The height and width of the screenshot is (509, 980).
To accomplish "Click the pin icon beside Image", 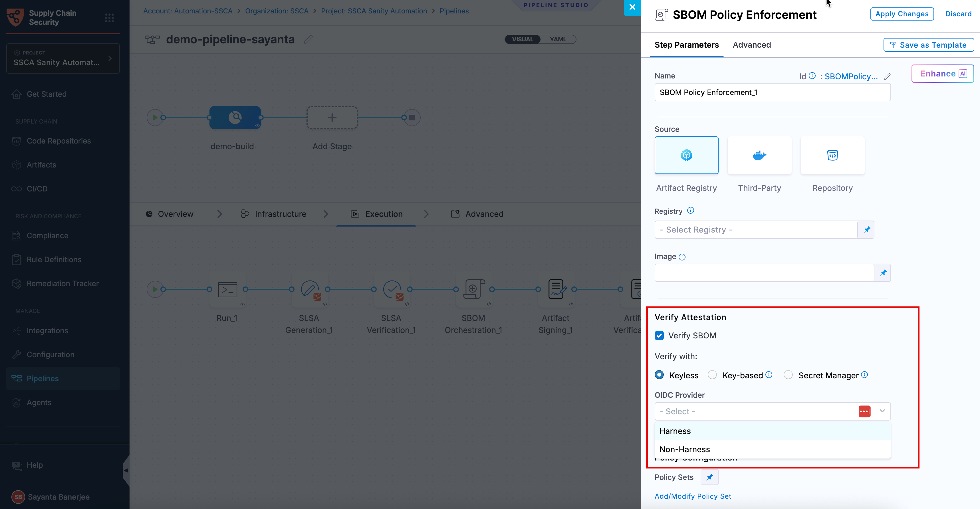I will 883,273.
